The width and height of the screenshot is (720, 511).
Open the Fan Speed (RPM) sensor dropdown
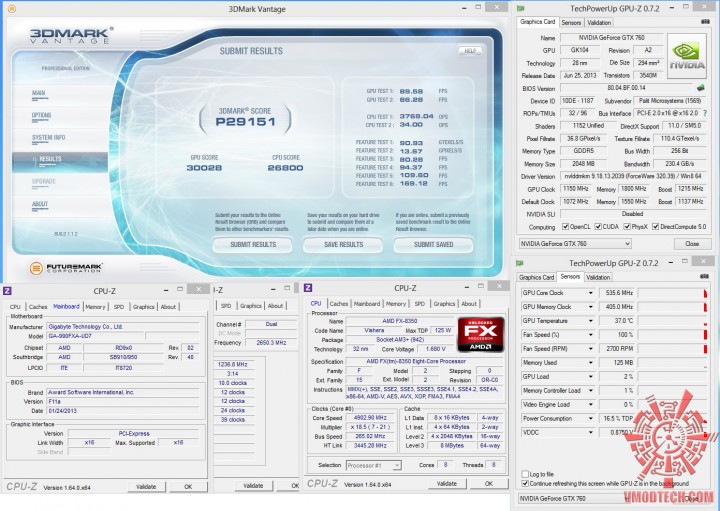pos(591,348)
